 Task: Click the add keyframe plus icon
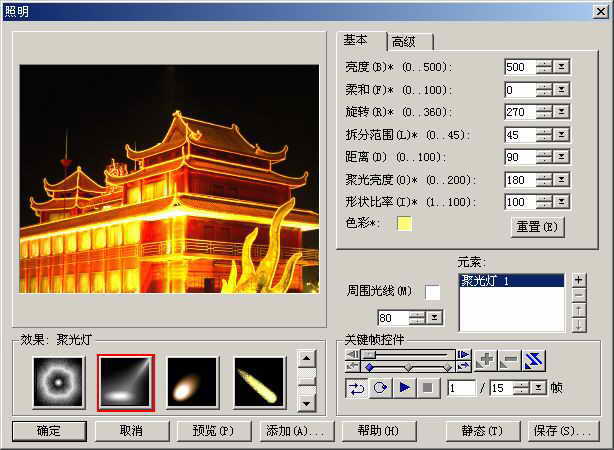click(487, 360)
